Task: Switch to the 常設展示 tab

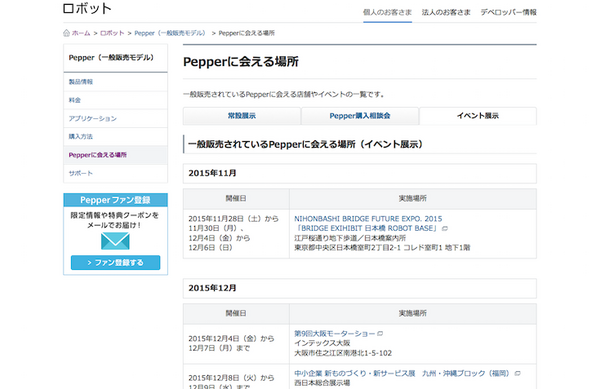Action: pos(241,116)
